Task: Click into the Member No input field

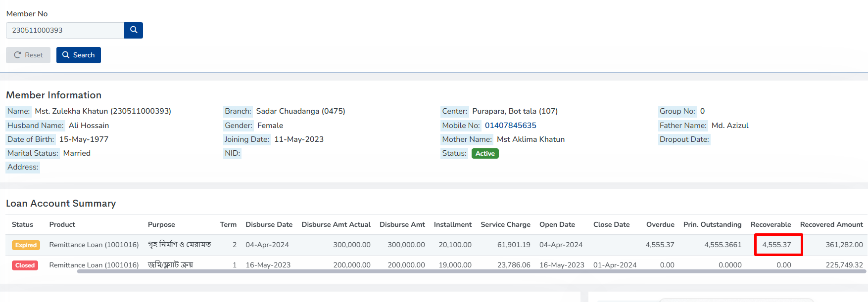Action: point(65,30)
